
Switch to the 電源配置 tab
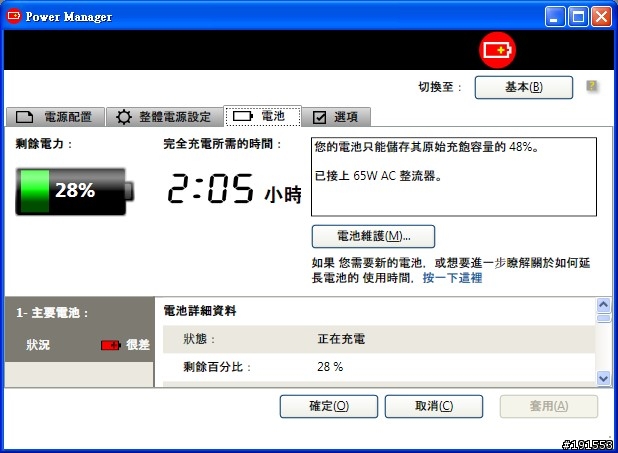[x=55, y=117]
